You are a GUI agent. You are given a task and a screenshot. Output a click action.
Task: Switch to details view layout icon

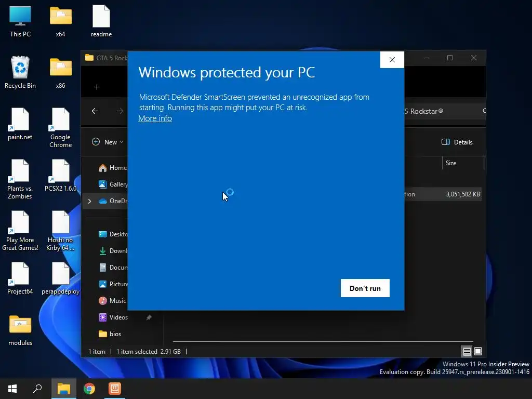[x=467, y=352]
